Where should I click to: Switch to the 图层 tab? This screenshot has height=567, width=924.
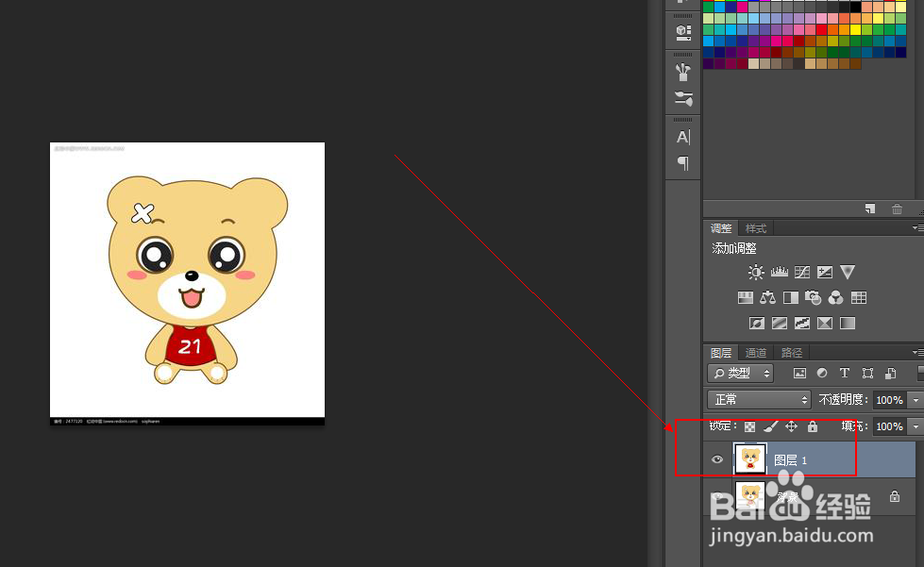coord(721,353)
